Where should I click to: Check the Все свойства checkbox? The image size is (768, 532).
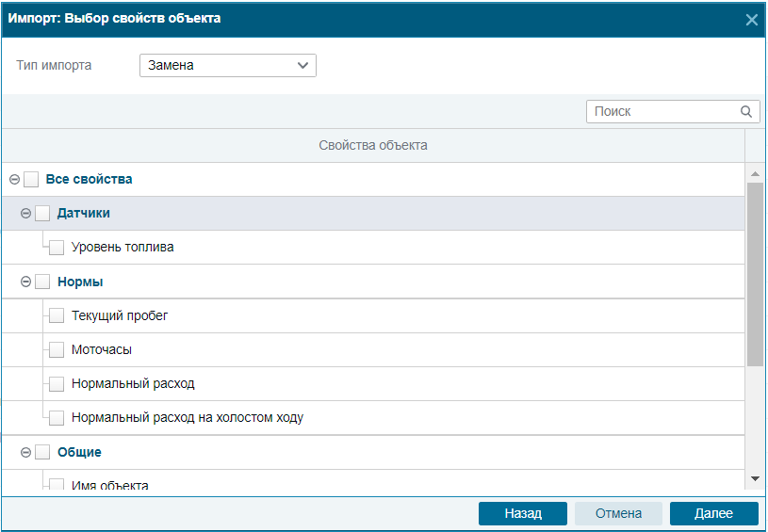[x=31, y=179]
